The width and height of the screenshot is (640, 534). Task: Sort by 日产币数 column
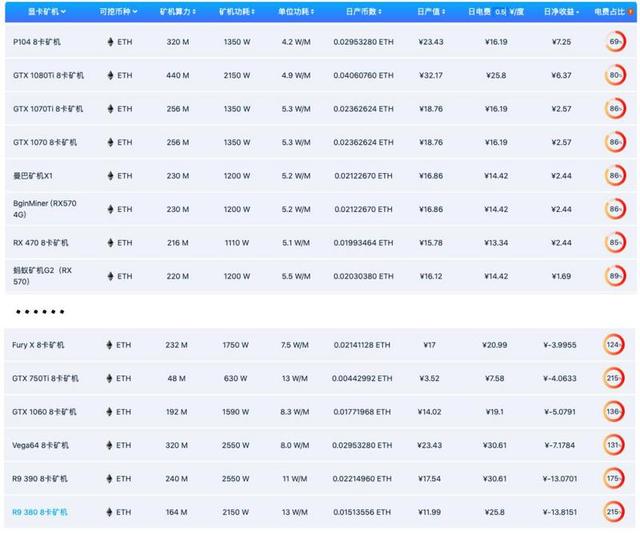[x=364, y=12]
